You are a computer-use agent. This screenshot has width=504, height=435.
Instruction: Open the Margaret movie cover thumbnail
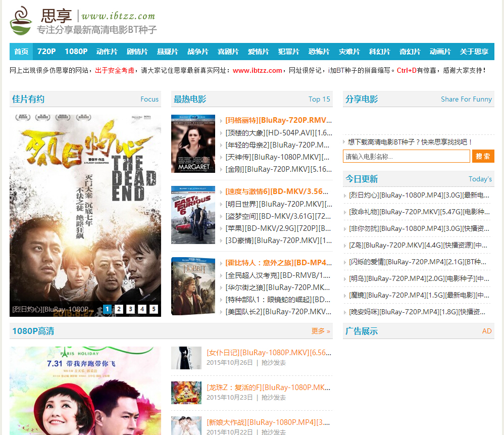pos(193,143)
